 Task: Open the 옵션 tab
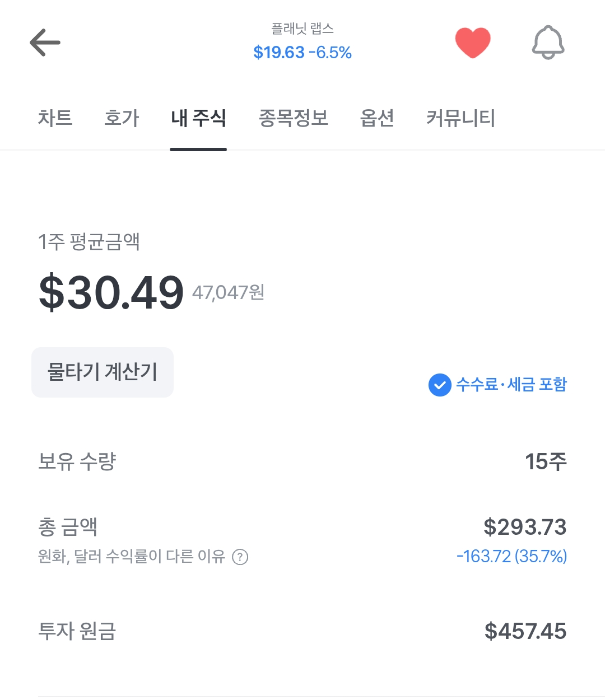pyautogui.click(x=377, y=118)
